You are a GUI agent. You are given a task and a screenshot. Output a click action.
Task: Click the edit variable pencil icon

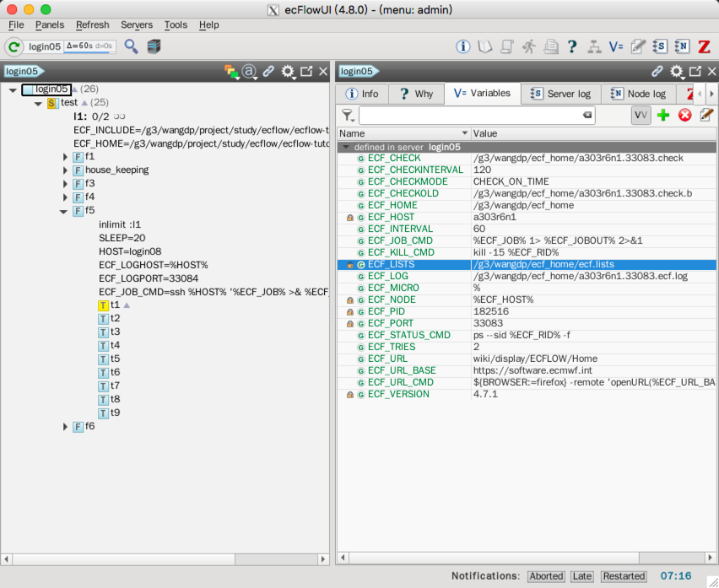(705, 115)
